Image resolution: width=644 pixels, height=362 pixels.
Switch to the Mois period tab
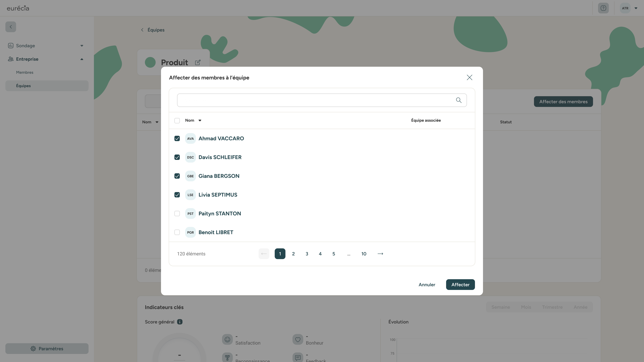(526, 307)
